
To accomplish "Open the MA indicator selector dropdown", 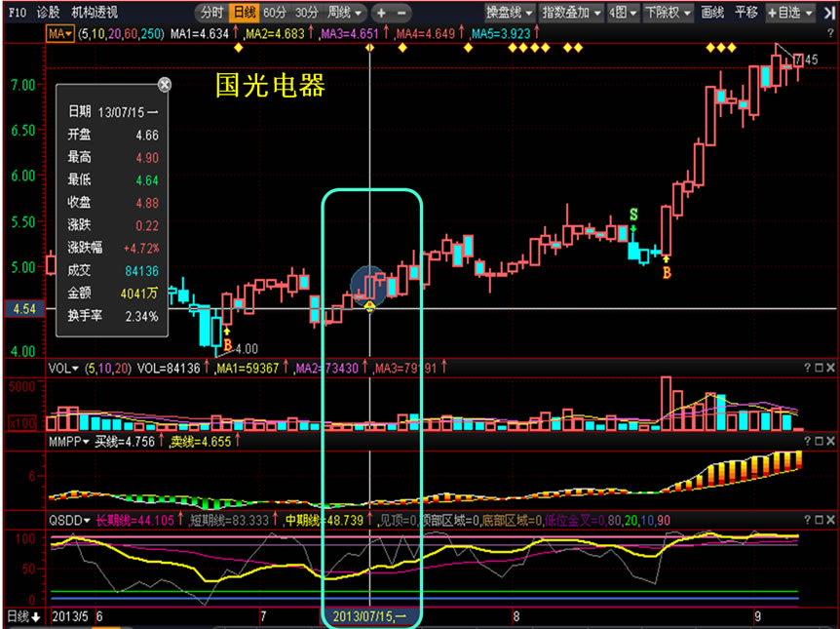I will [60, 34].
